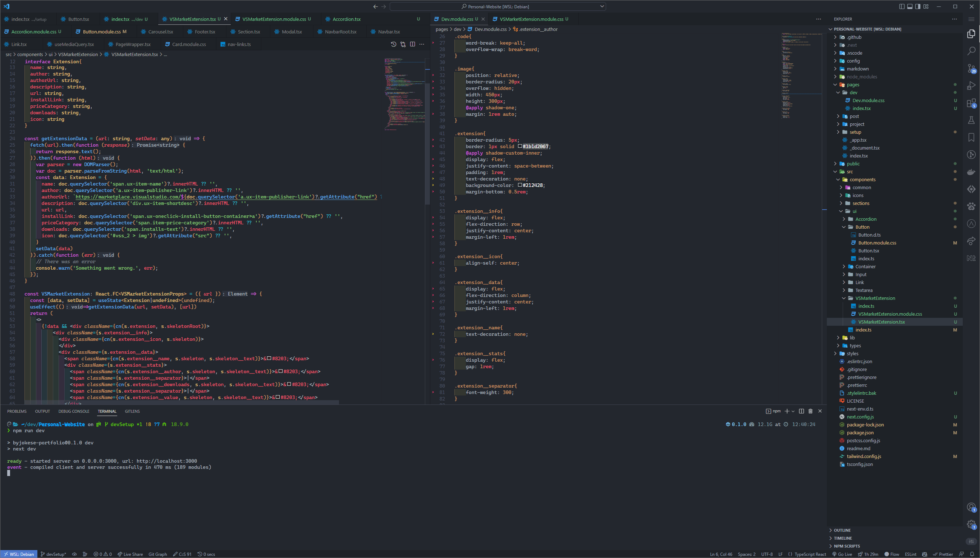This screenshot has width=980, height=558.
Task: Open the notifications bell in status bar
Action: tap(972, 554)
